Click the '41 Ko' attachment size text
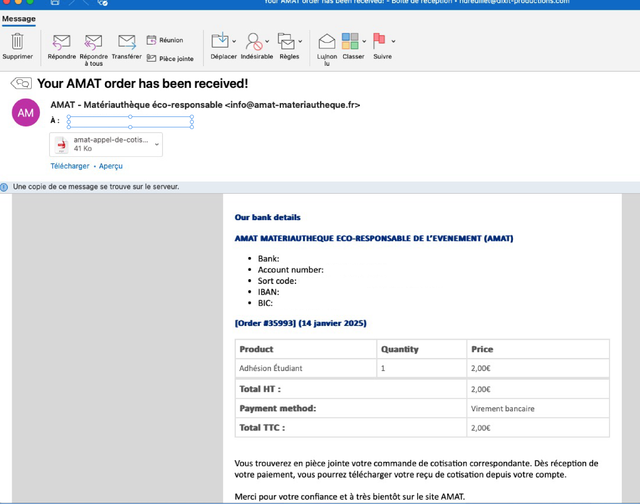This screenshot has height=504, width=640. pyautogui.click(x=83, y=149)
